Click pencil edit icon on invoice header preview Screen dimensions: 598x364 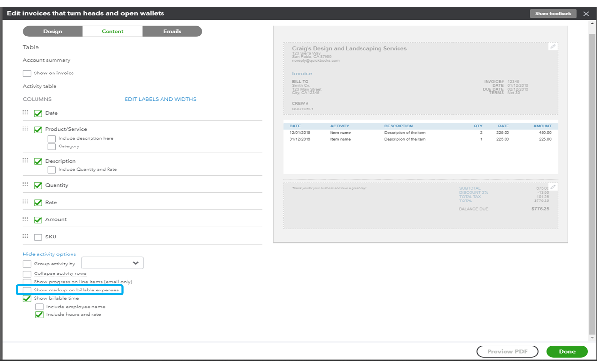pos(552,47)
